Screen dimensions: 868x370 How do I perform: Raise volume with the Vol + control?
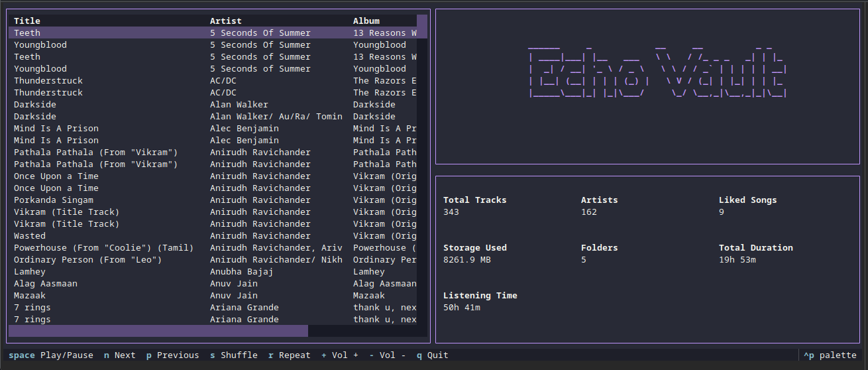pyautogui.click(x=340, y=355)
